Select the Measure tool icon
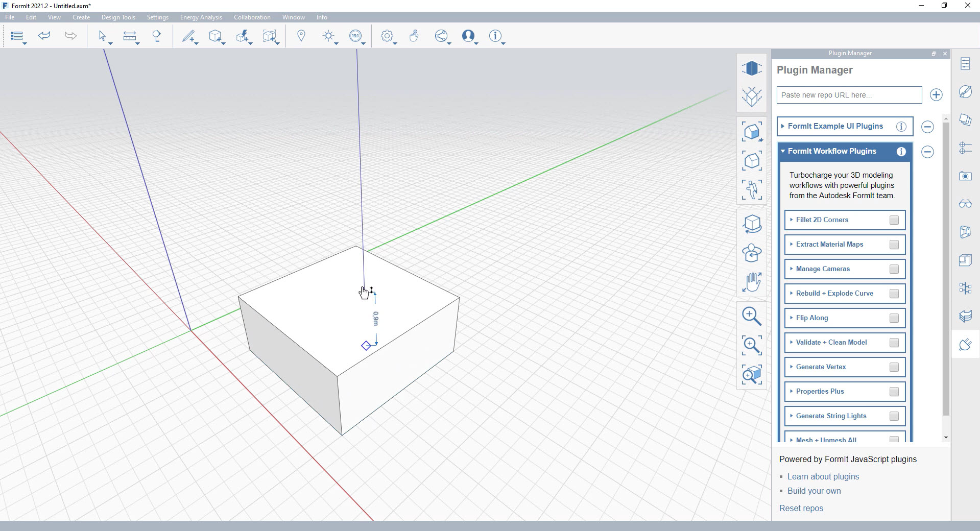The image size is (980, 531). click(130, 36)
